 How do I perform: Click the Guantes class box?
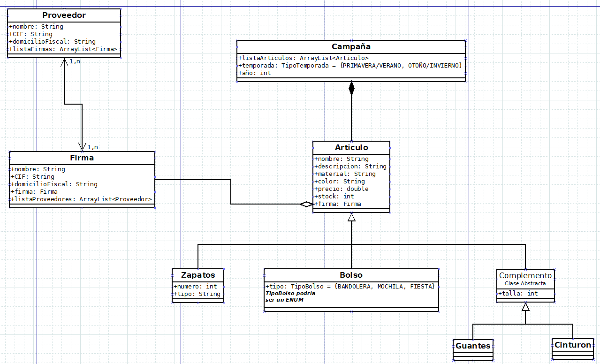point(473,349)
